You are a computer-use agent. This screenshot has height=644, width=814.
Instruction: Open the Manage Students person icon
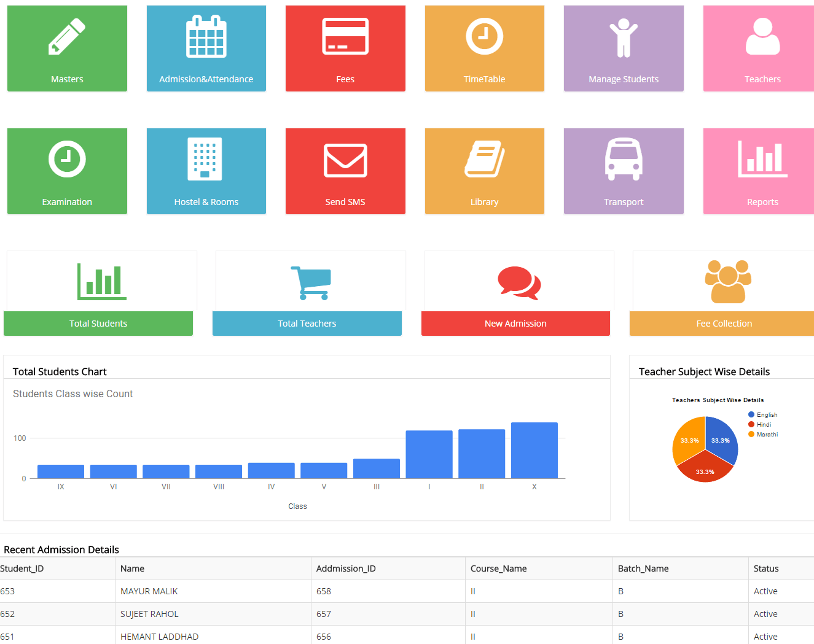point(624,37)
